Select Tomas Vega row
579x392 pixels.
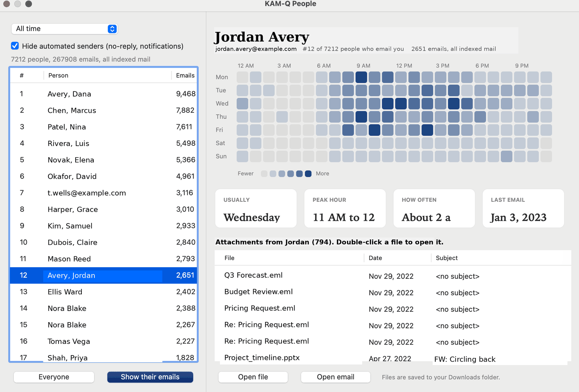(x=103, y=341)
